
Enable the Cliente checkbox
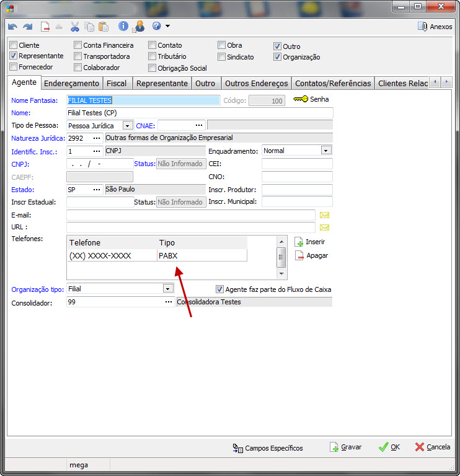tap(14, 45)
